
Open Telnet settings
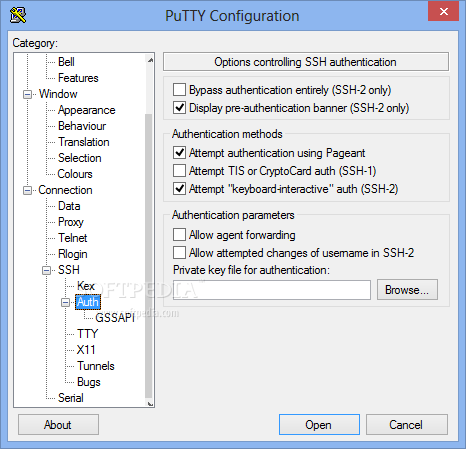pos(73,238)
